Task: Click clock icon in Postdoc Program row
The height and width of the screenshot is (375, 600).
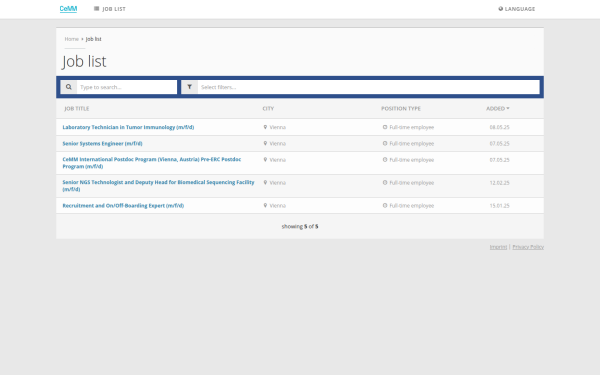Action: click(385, 160)
